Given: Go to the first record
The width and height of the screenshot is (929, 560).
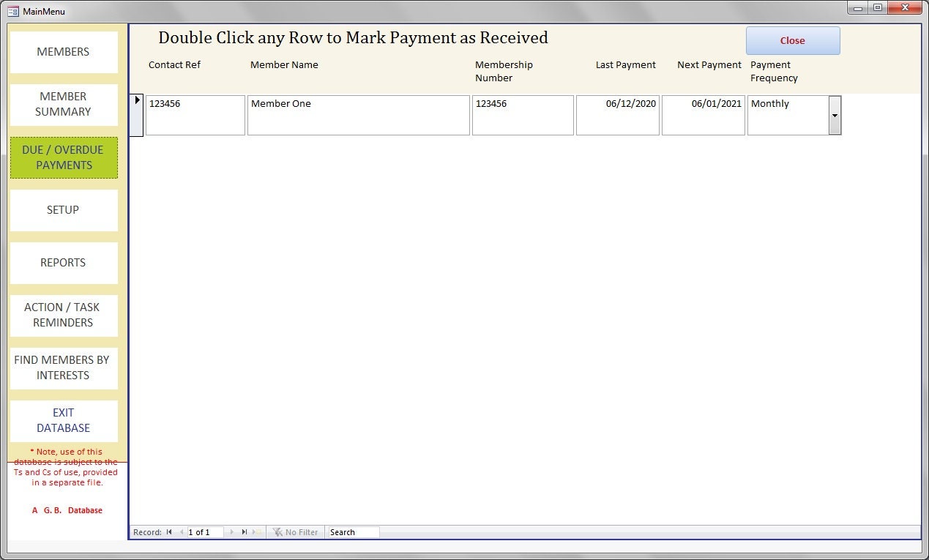Looking at the screenshot, I should point(169,531).
